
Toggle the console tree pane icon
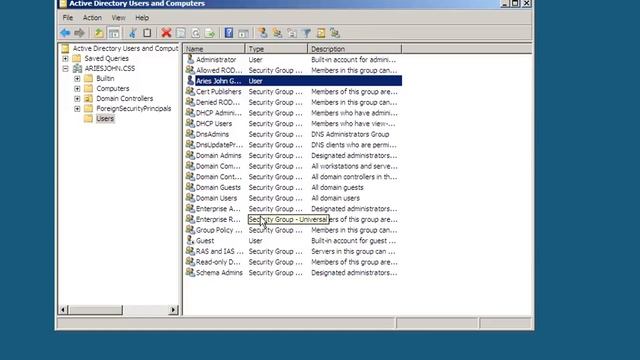114,33
